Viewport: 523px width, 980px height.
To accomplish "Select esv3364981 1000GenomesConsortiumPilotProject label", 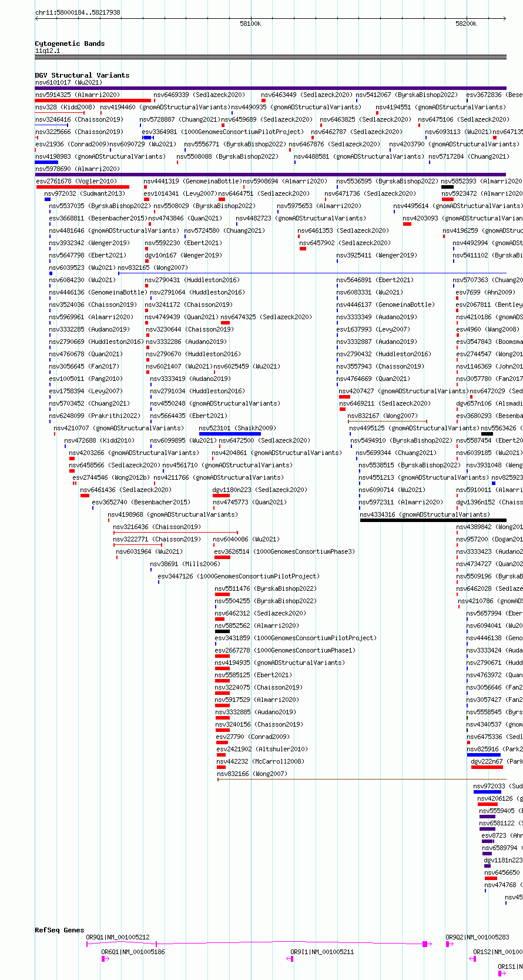I will [x=223, y=132].
